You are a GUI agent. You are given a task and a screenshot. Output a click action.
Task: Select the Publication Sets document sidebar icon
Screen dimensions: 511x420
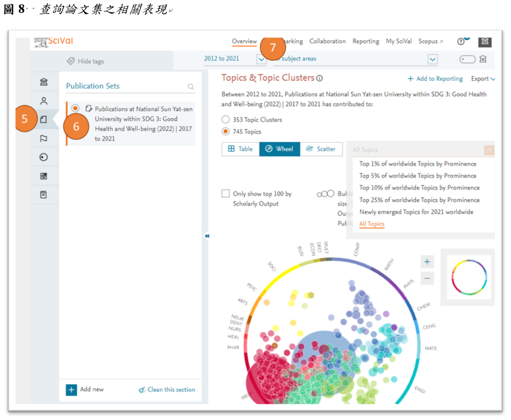[x=44, y=120]
